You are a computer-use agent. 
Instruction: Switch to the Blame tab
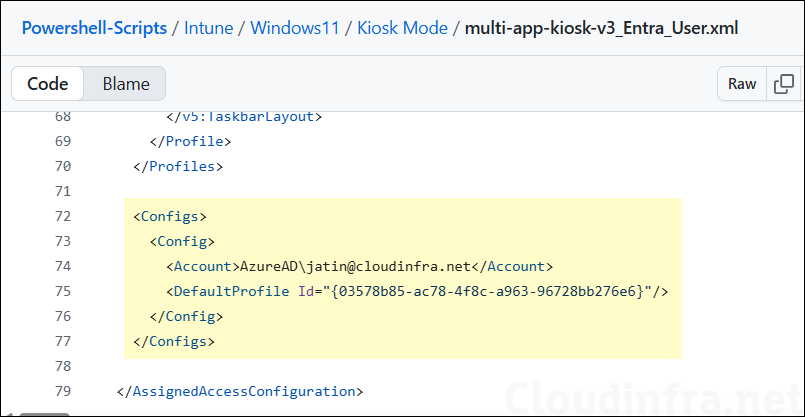click(x=126, y=84)
